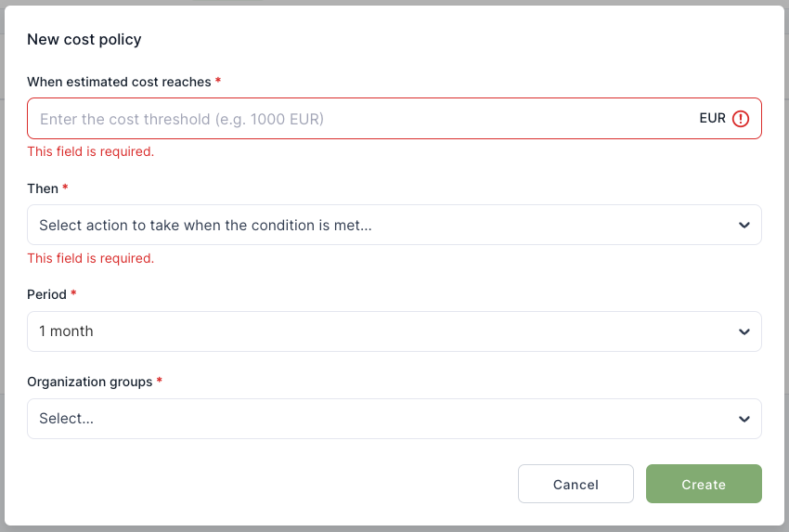Click the EUR currency suffix
Image resolution: width=789 pixels, height=532 pixels.
712,119
